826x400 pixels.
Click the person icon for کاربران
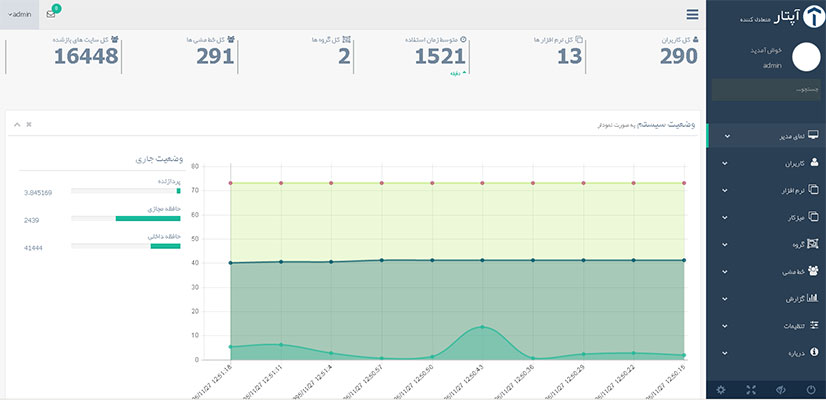click(814, 162)
